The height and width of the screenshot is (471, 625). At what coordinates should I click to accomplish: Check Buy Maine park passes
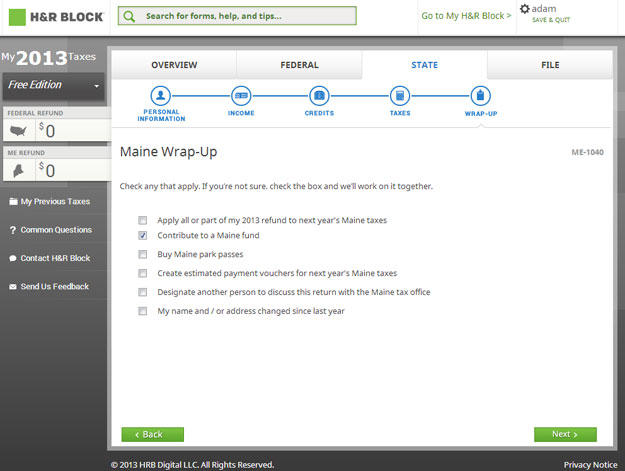point(142,254)
